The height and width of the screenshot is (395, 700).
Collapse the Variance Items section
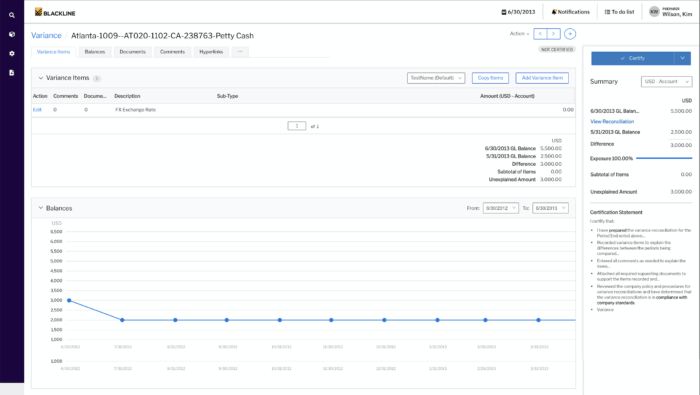coord(41,78)
